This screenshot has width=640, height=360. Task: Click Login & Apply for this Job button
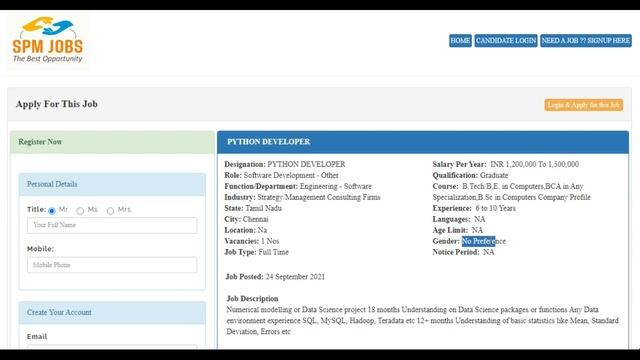[x=583, y=105]
